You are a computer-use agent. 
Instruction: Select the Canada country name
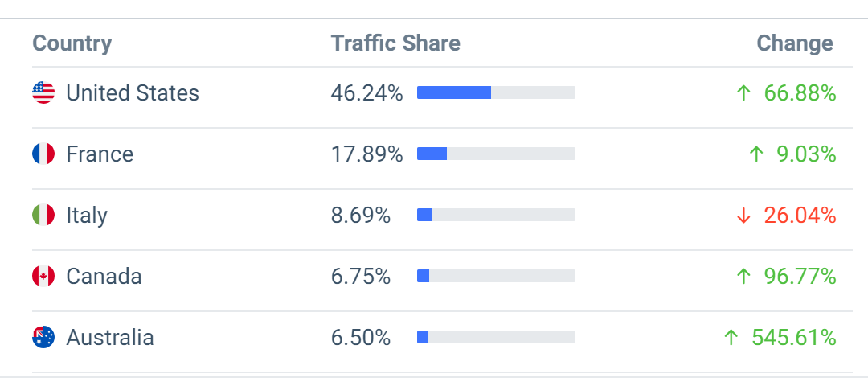click(x=104, y=277)
